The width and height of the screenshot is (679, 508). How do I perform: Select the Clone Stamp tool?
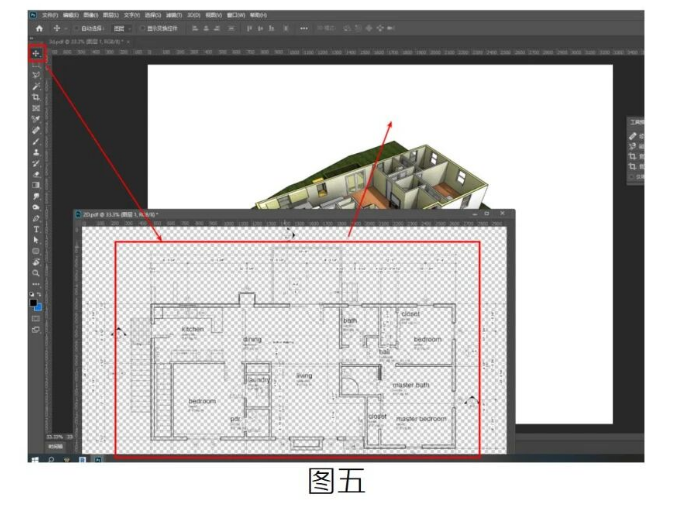tap(36, 152)
